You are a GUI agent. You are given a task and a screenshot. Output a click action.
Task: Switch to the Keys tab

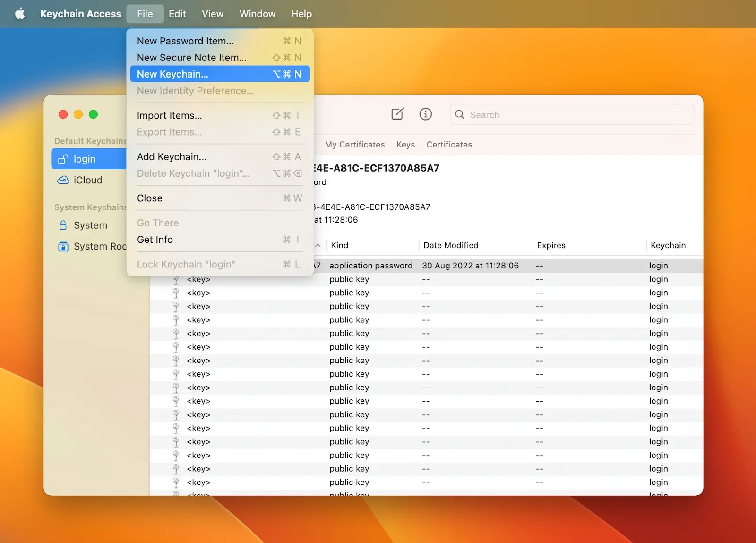click(x=405, y=145)
